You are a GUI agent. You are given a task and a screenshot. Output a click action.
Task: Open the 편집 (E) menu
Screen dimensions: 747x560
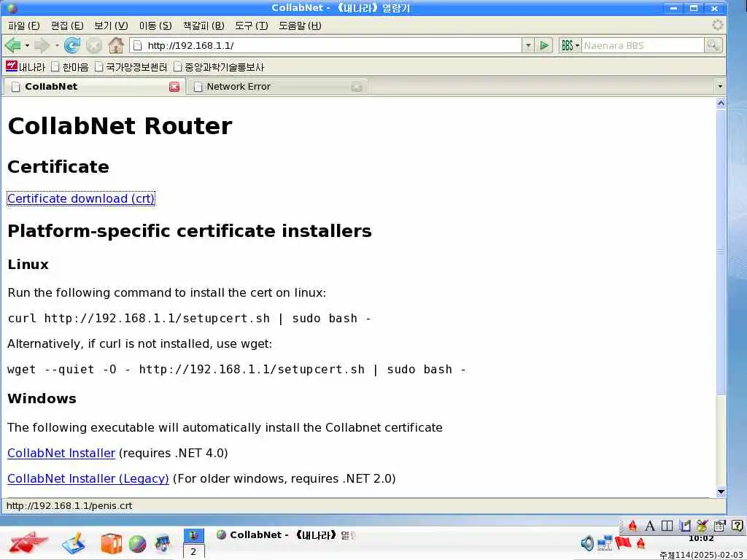(x=67, y=26)
